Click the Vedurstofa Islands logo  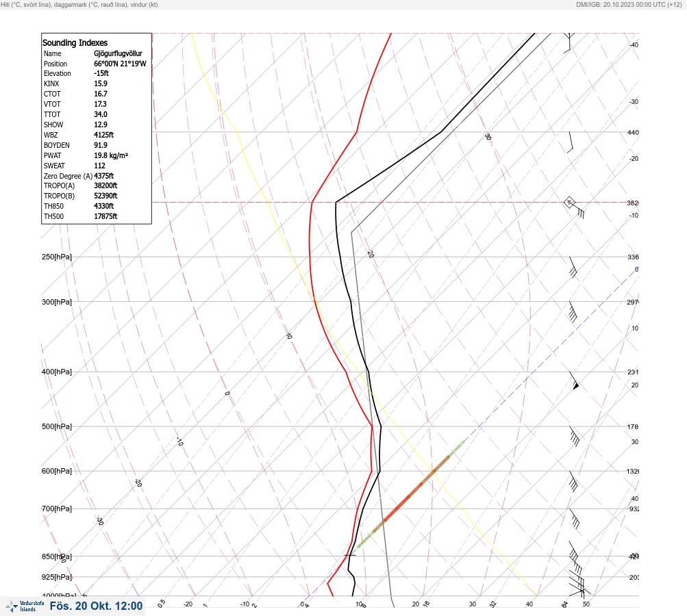(25, 606)
